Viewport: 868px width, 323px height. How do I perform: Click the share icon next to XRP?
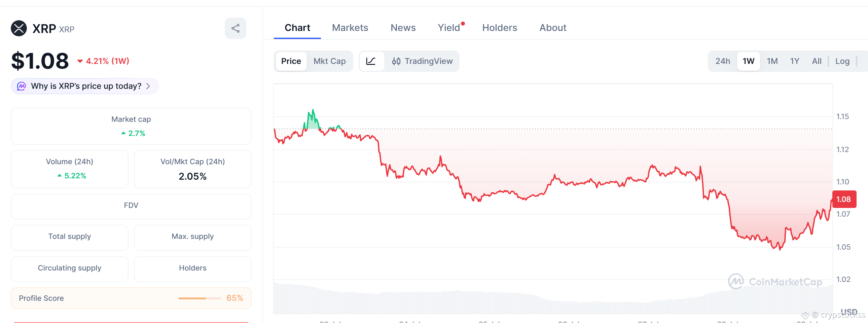tap(235, 28)
